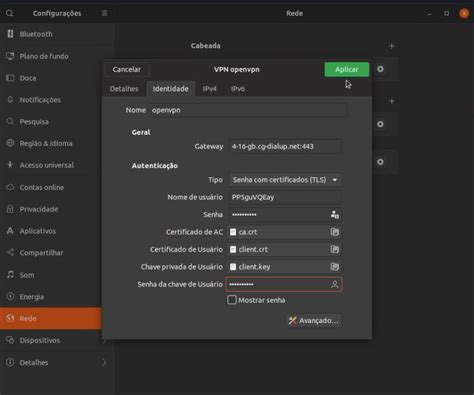
Task: Add a wired connection with Cabeada plus
Action: coord(392,46)
